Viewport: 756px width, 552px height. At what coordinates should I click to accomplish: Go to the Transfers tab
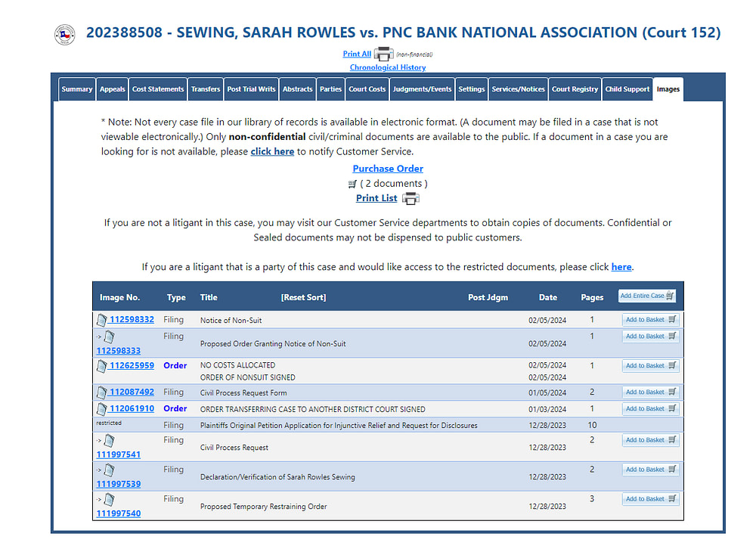click(206, 89)
